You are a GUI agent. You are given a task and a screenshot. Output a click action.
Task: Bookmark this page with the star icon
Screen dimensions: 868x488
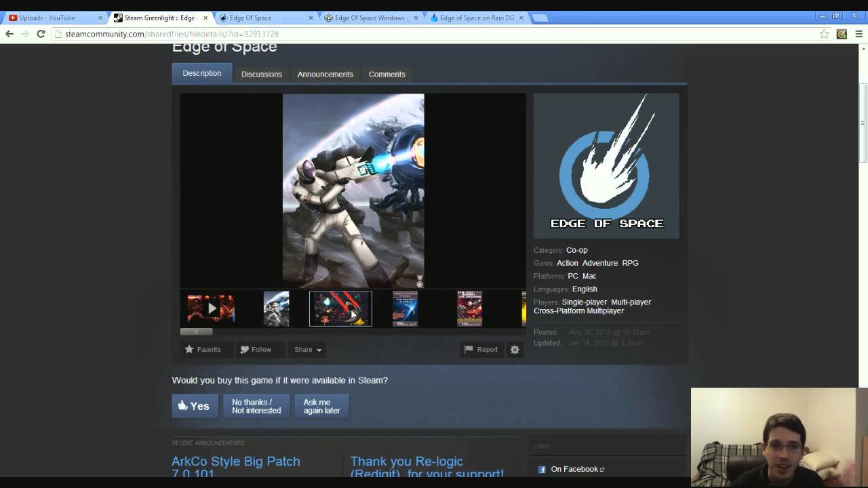(824, 34)
